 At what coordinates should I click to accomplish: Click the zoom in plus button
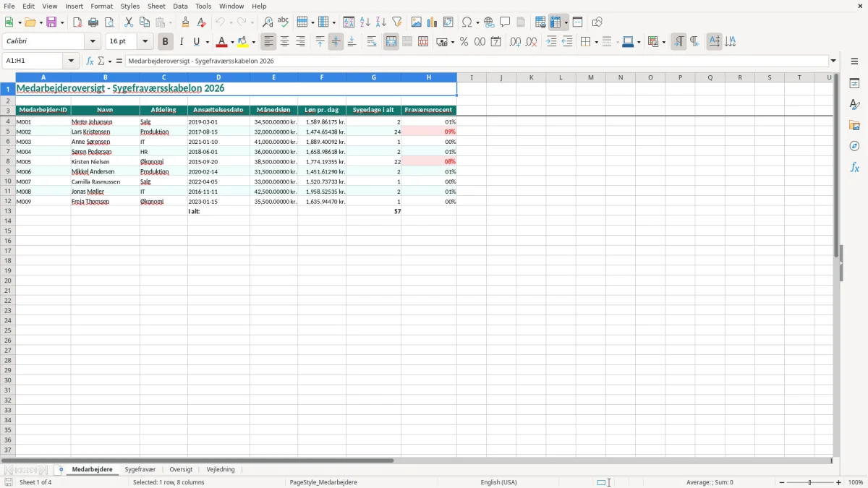(839, 482)
